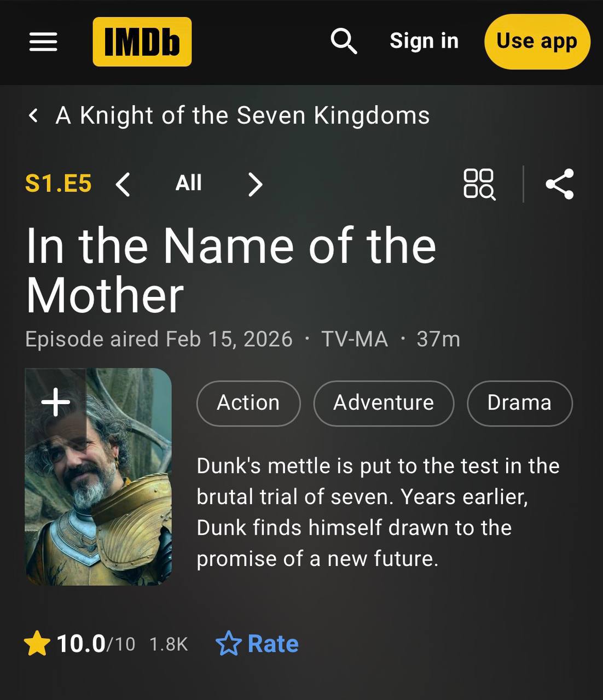Click the IMDb logo
This screenshot has width=603, height=700.
(142, 42)
